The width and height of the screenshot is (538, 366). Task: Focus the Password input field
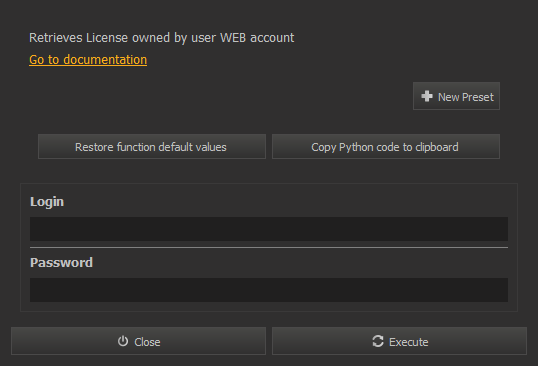tap(269, 290)
